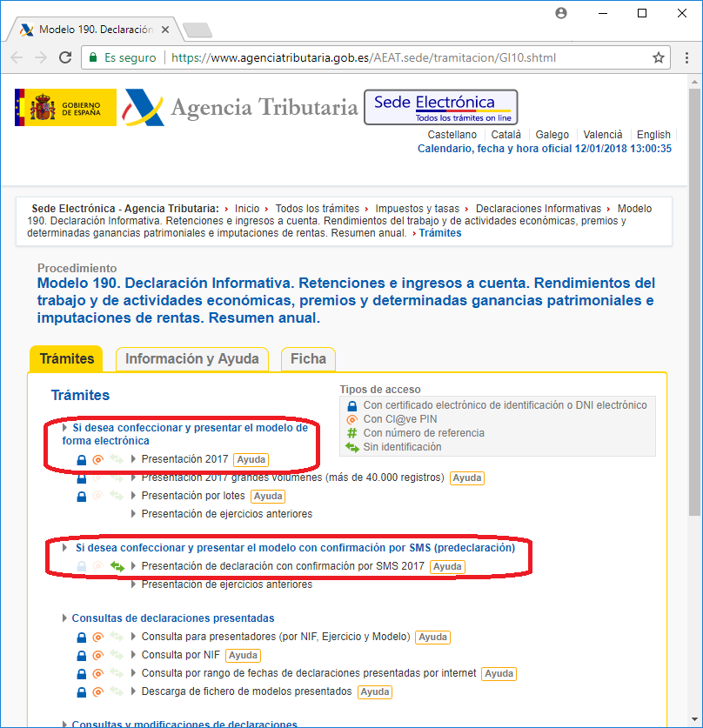The width and height of the screenshot is (703, 728).
Task: Switch language to English
Action: point(653,135)
